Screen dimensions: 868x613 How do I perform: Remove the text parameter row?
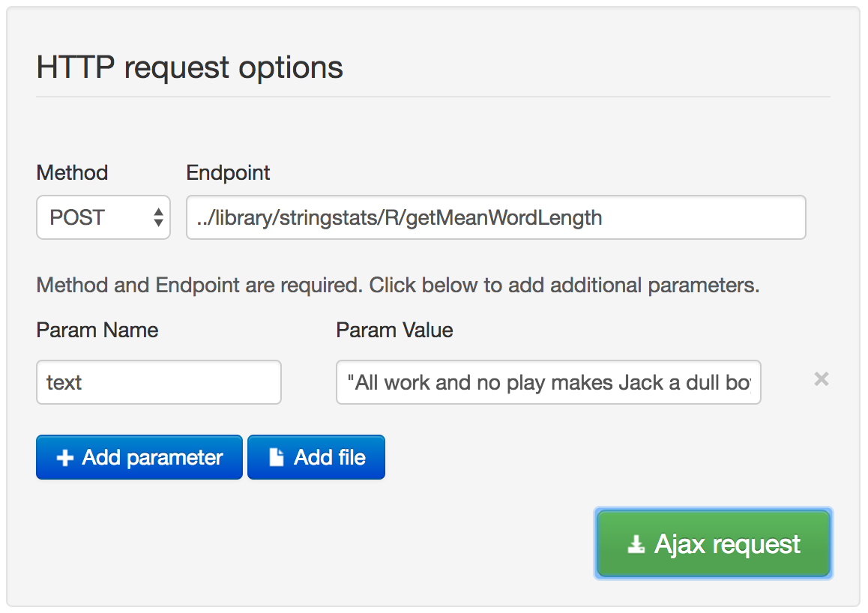[x=822, y=379]
